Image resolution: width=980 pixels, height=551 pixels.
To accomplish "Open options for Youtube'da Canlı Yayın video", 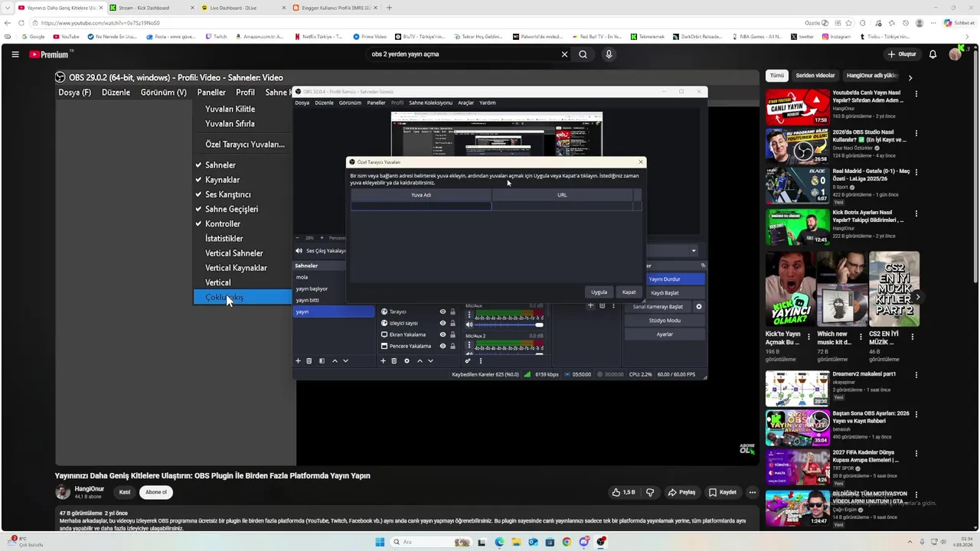I will [916, 94].
